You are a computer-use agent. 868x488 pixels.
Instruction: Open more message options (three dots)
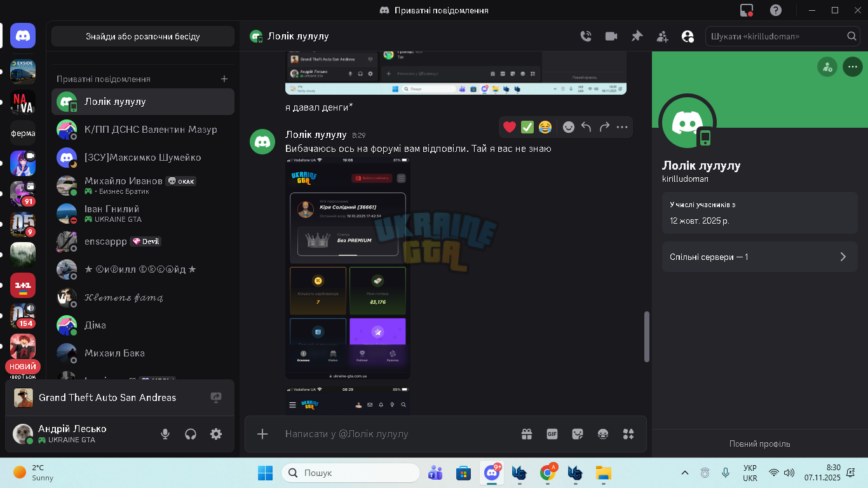pos(622,127)
